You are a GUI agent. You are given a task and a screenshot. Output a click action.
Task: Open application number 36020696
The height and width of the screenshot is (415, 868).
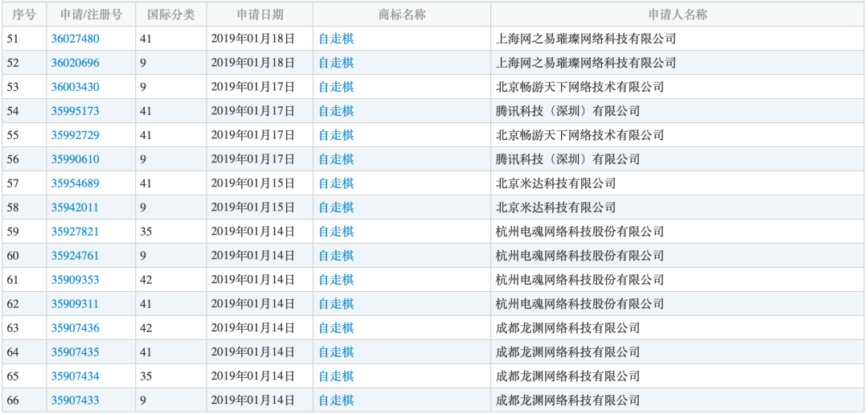[x=76, y=64]
